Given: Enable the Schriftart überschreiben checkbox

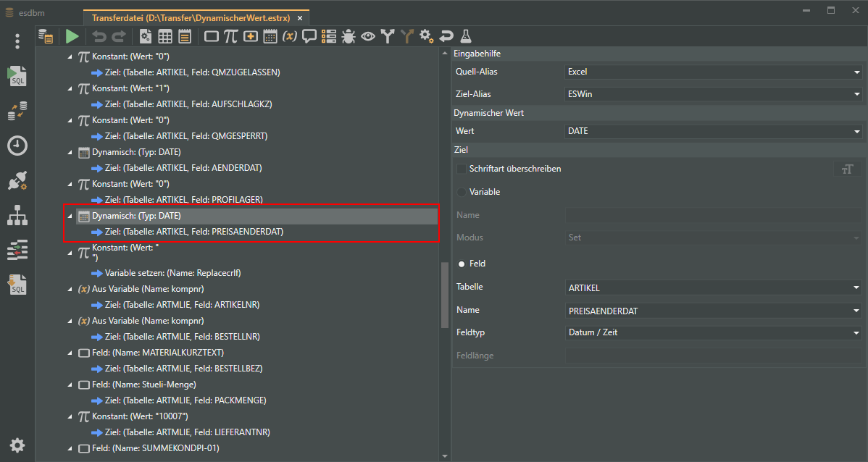Looking at the screenshot, I should pyautogui.click(x=461, y=169).
